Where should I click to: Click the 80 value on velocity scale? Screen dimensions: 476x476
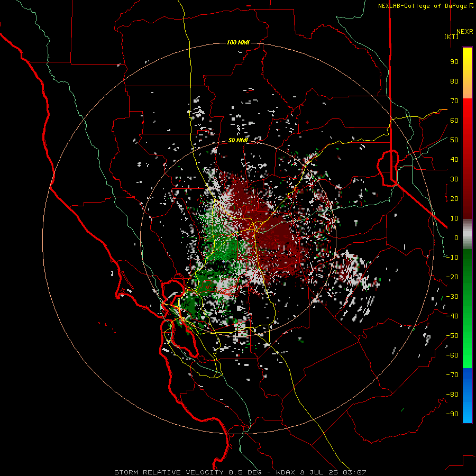pos(454,81)
